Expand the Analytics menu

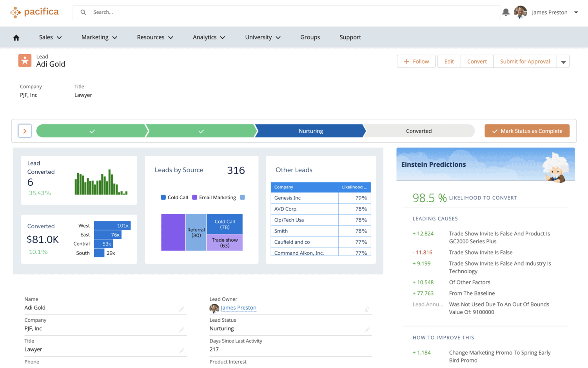pos(209,37)
